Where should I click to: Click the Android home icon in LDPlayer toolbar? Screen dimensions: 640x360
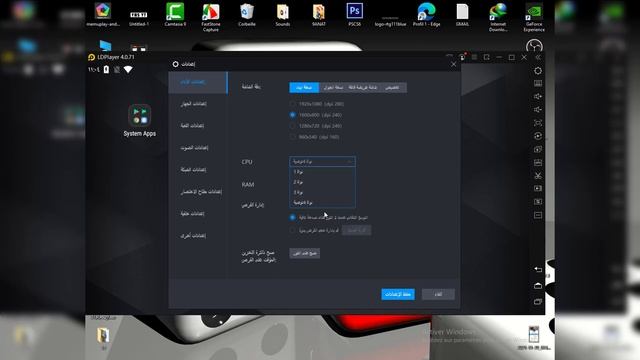[538, 286]
